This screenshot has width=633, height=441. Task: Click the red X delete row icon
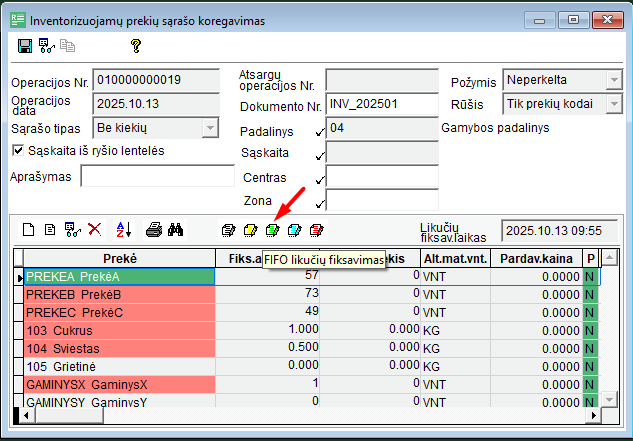94,229
